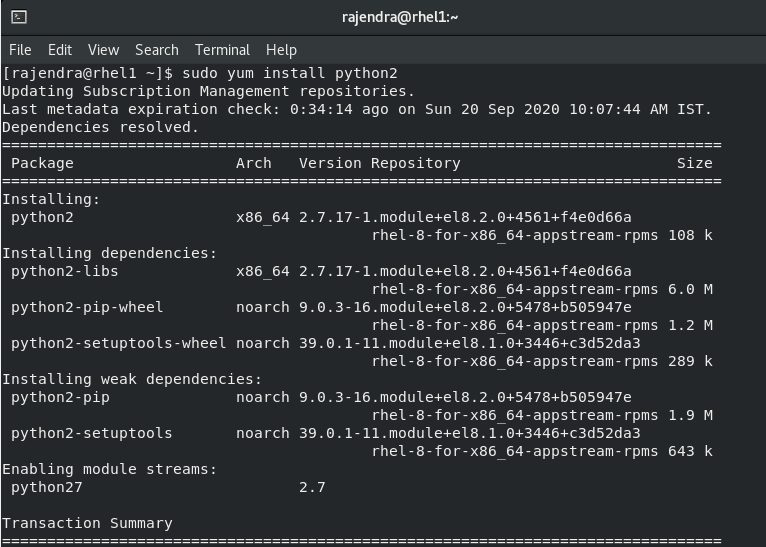Click the python2-pip-wheel package name
This screenshot has width=766, height=547.
click(87, 307)
